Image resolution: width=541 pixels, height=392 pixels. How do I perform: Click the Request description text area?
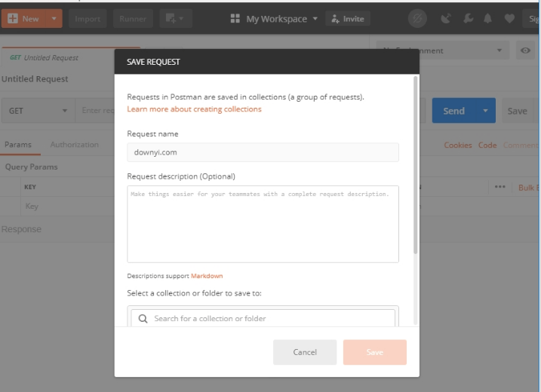coord(263,224)
